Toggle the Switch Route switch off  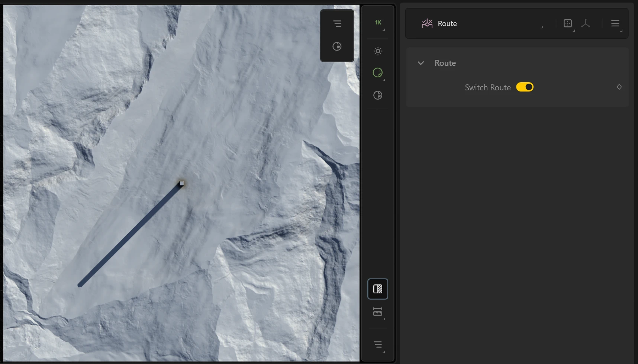525,87
